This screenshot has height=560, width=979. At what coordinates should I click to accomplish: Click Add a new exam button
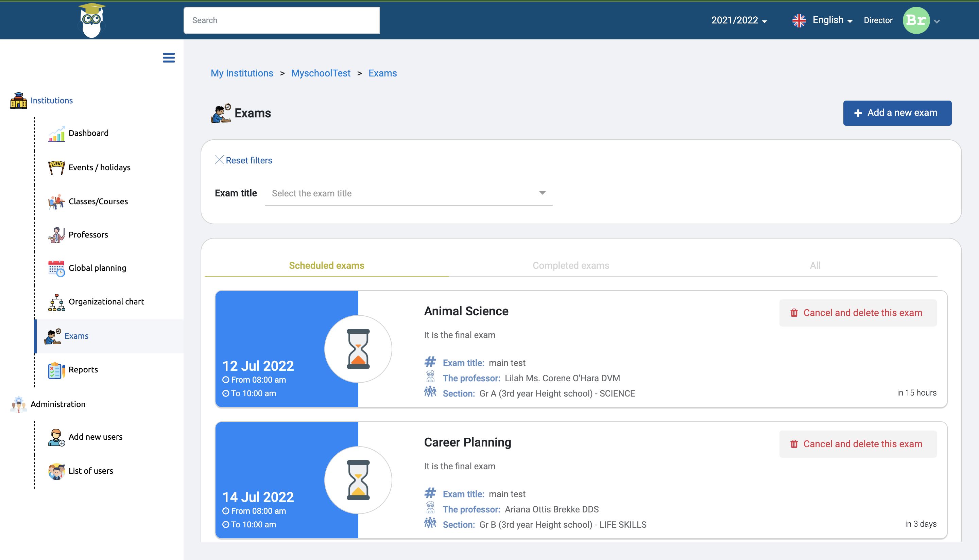pyautogui.click(x=897, y=113)
